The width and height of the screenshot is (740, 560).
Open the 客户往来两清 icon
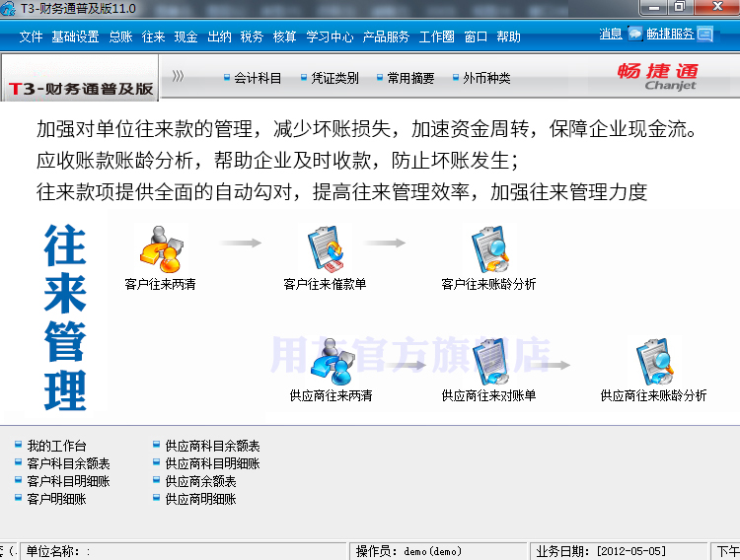tap(162, 249)
